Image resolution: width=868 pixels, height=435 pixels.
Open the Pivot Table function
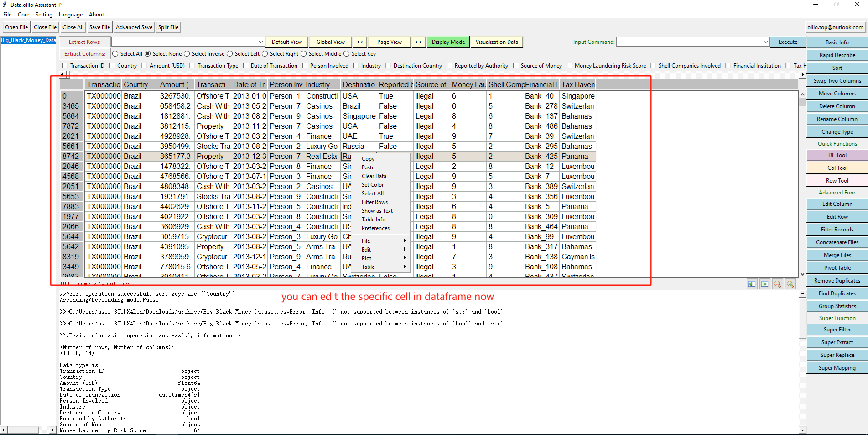pos(837,268)
